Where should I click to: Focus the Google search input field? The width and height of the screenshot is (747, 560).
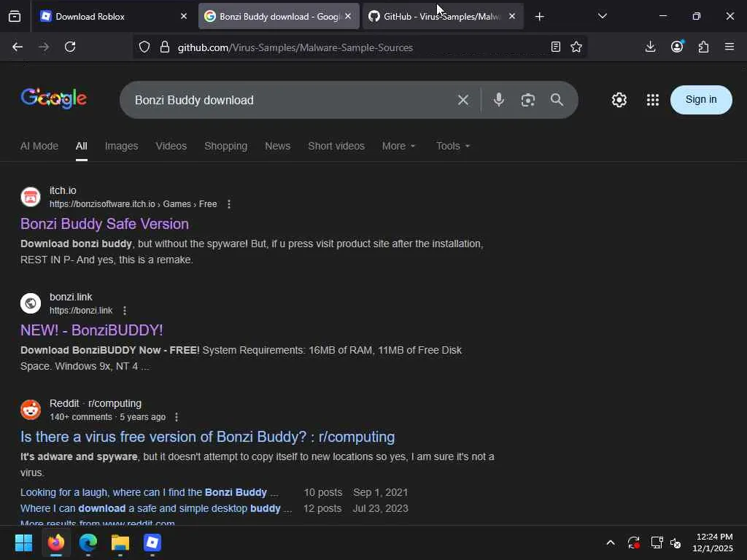click(x=290, y=100)
